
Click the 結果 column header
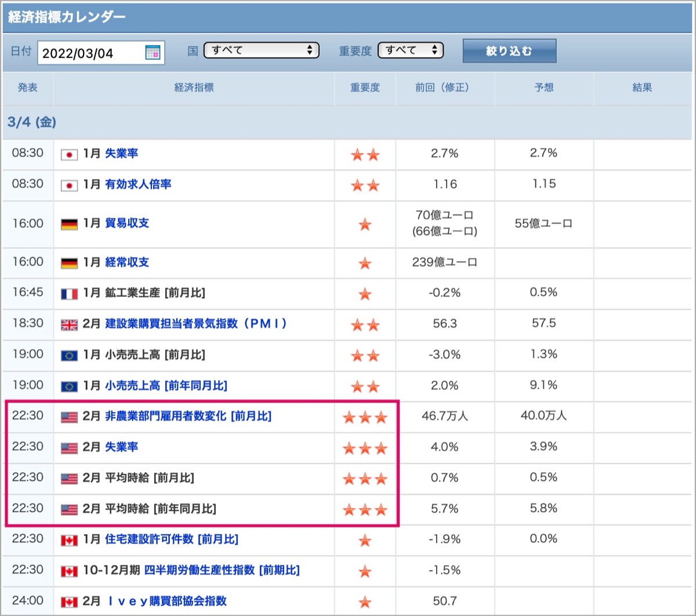(x=643, y=88)
